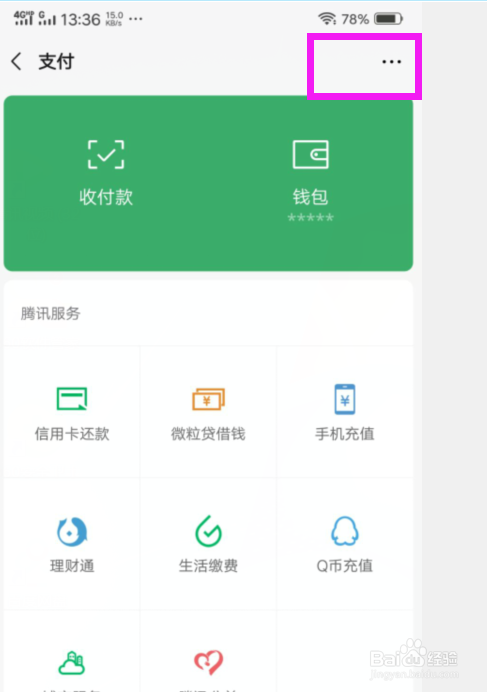
Task: Open the Q币充值 penguin icon
Action: pos(345,531)
